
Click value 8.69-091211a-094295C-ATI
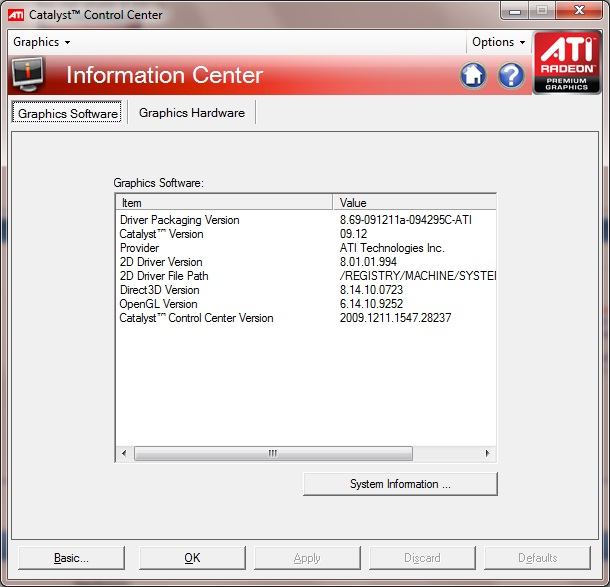[406, 220]
